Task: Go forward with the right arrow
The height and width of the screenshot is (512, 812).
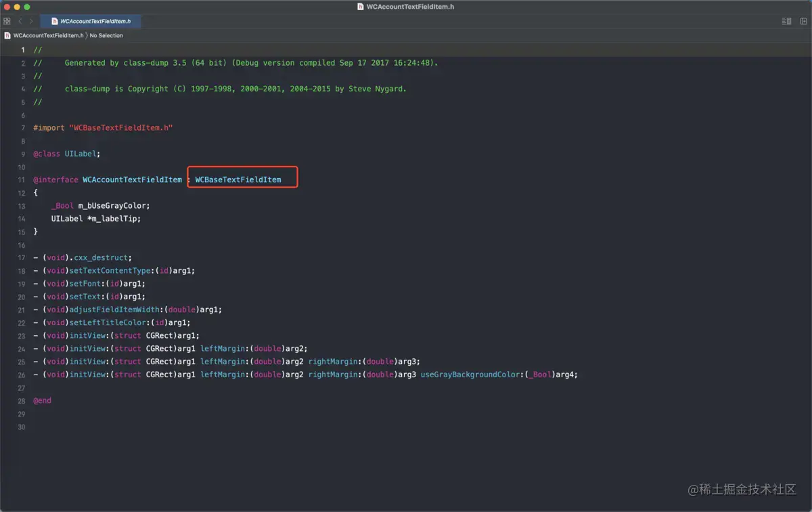Action: (30, 21)
